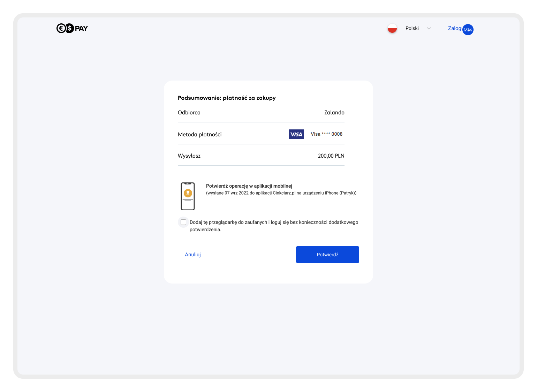
Task: Click the Visa **** 0008 card number
Action: [326, 134]
